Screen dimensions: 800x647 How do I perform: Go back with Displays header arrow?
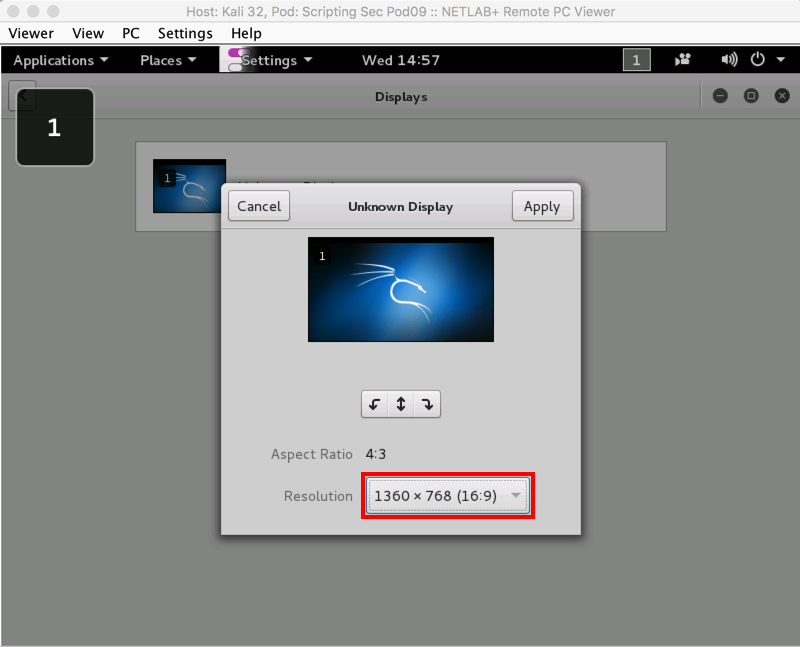[22, 95]
